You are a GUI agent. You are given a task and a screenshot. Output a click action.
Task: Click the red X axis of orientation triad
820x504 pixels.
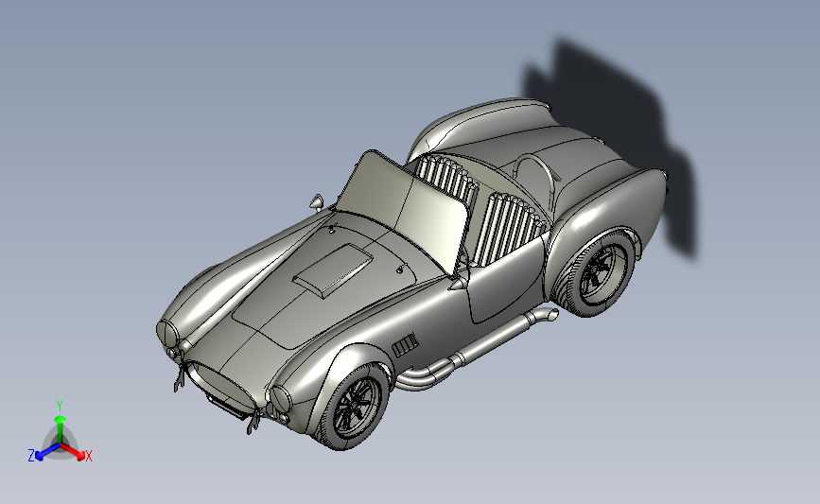[x=72, y=452]
